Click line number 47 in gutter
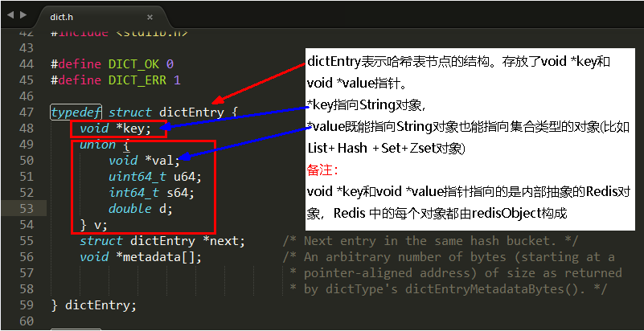644x331 pixels. pos(27,112)
